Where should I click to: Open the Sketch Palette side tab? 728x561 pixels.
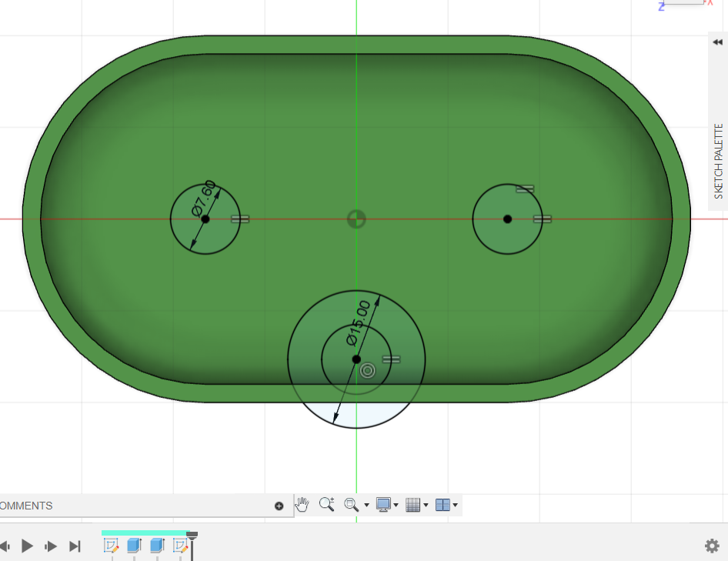point(719,161)
